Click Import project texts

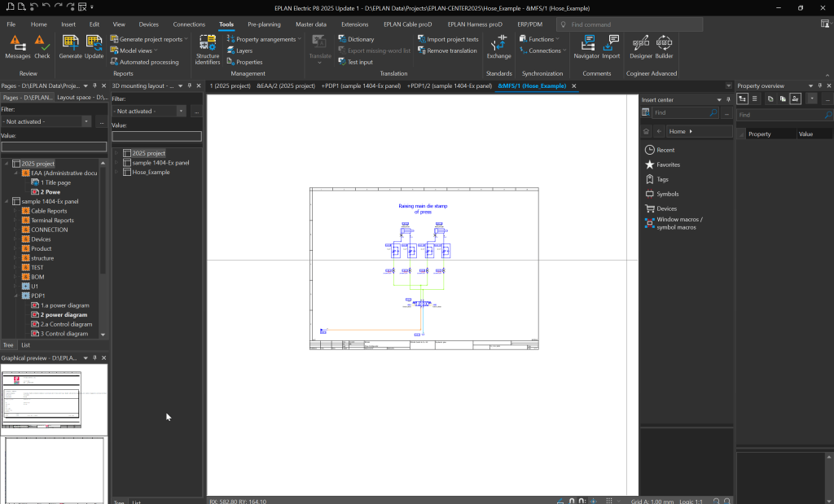448,39
